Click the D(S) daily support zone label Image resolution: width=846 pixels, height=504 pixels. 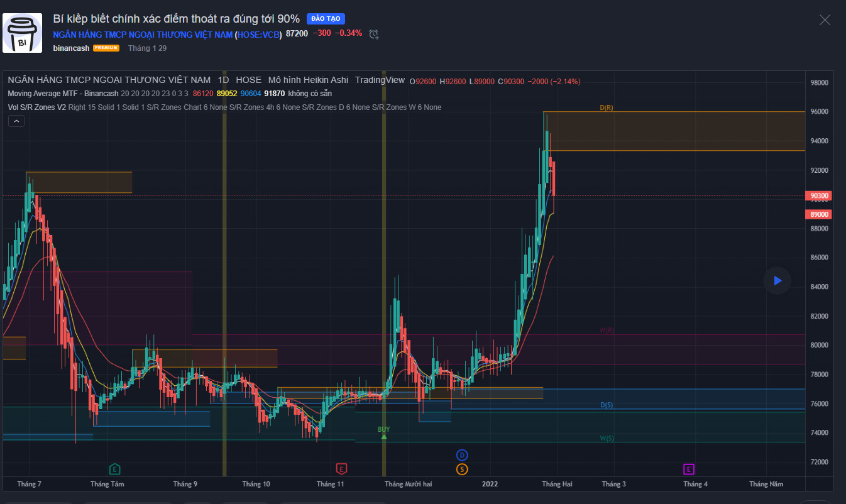(x=607, y=405)
